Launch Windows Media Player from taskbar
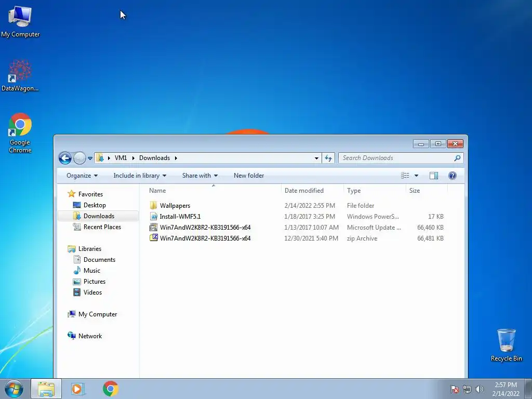The image size is (532, 399). coord(78,389)
